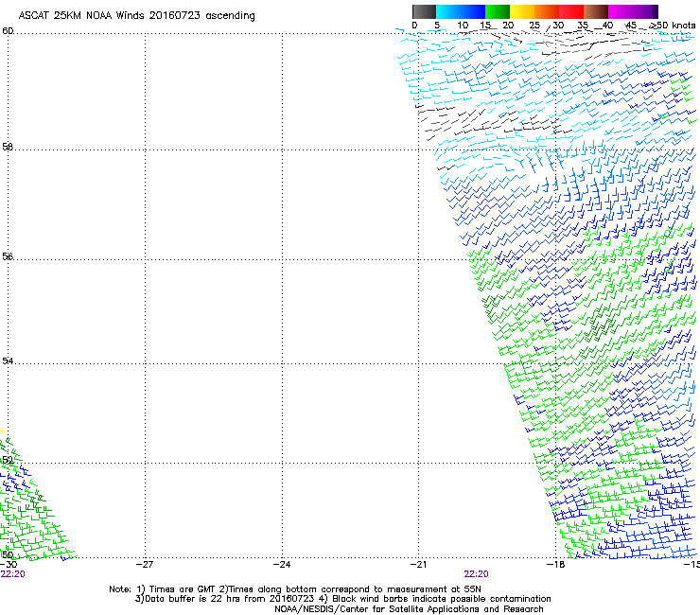Image resolution: width=700 pixels, height=615 pixels.
Task: Click the longitude axis label '-24'
Action: [x=282, y=565]
